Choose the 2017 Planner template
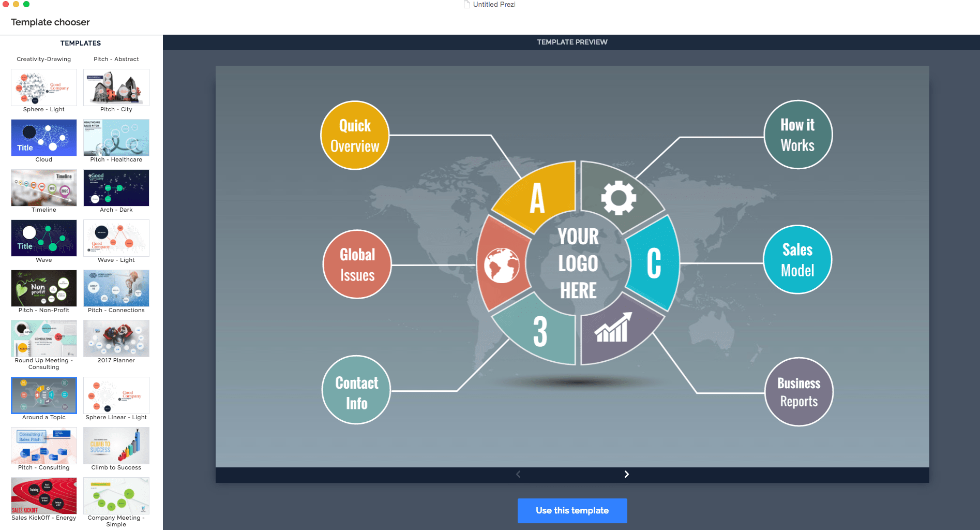 pos(116,338)
